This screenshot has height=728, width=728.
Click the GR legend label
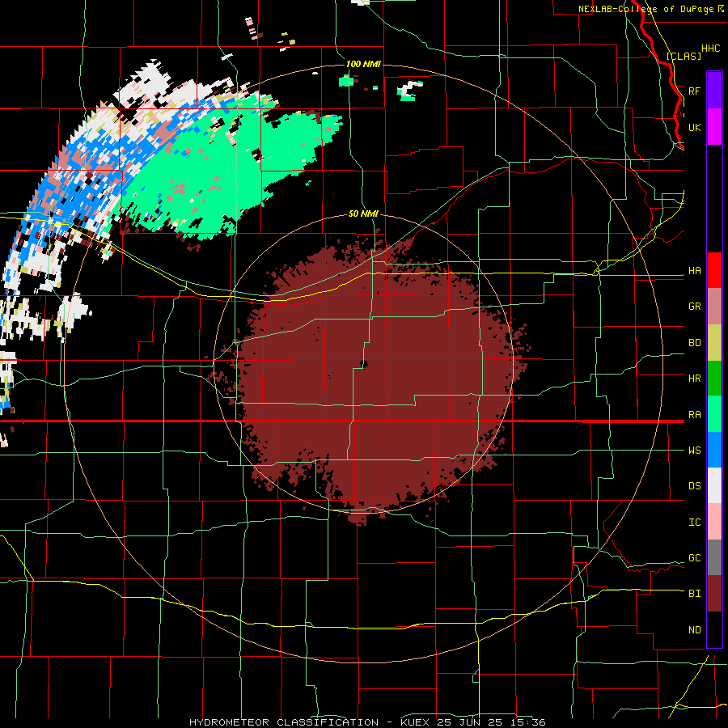(x=695, y=307)
